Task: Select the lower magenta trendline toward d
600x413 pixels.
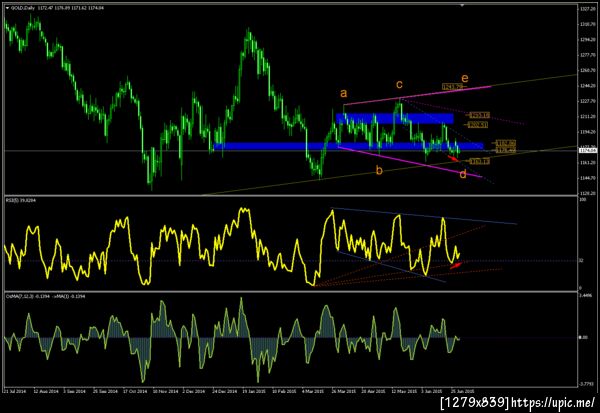Action: 409,162
